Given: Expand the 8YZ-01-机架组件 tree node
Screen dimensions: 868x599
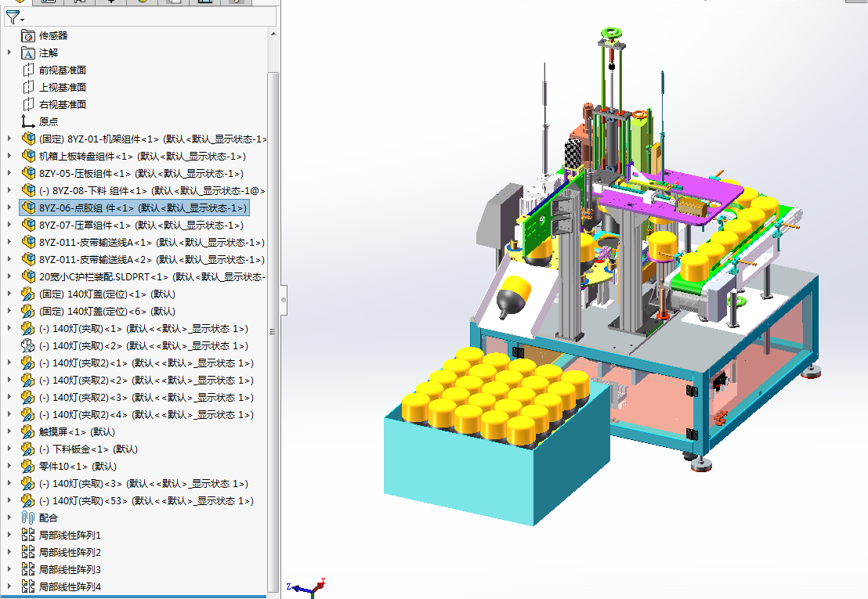Looking at the screenshot, I should (x=9, y=139).
